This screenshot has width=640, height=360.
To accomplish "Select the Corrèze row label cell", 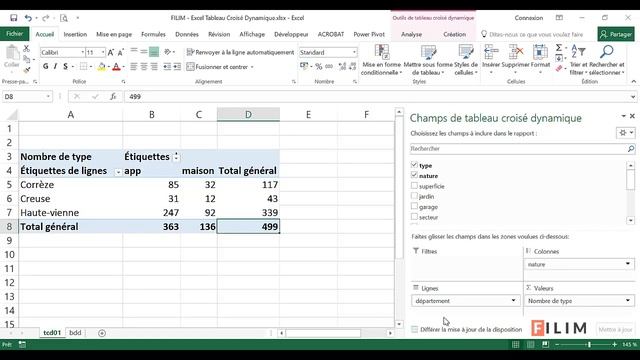I will 71,184.
